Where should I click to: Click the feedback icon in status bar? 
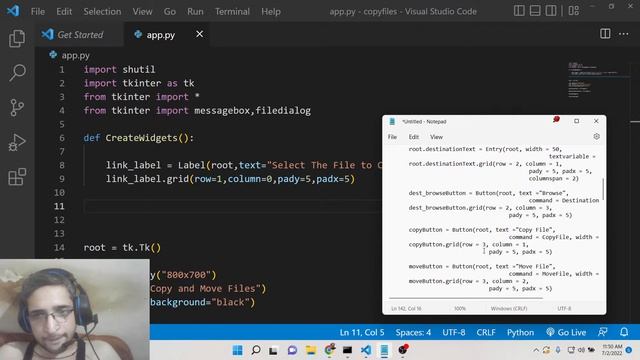602,332
